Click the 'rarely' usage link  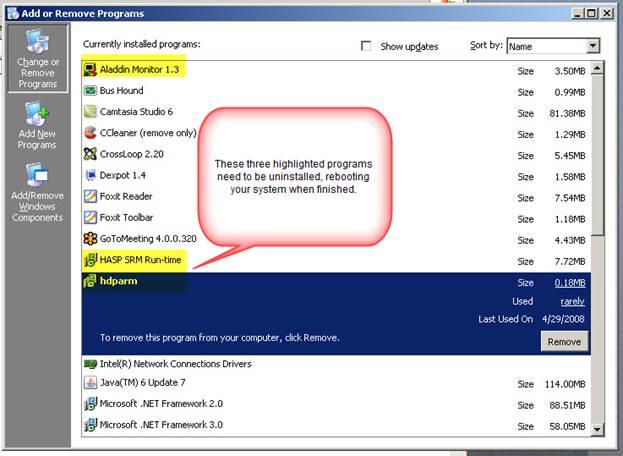[572, 301]
